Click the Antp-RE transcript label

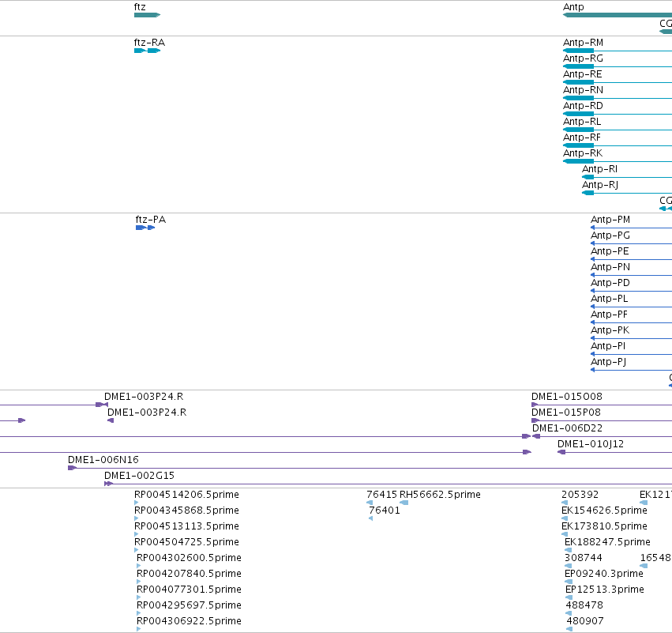pyautogui.click(x=583, y=74)
